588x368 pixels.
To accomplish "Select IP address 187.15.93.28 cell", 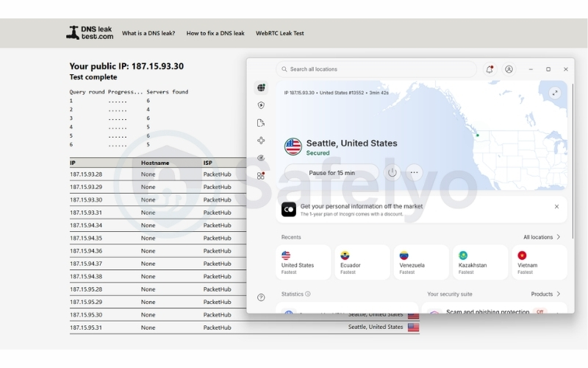I will (86, 174).
